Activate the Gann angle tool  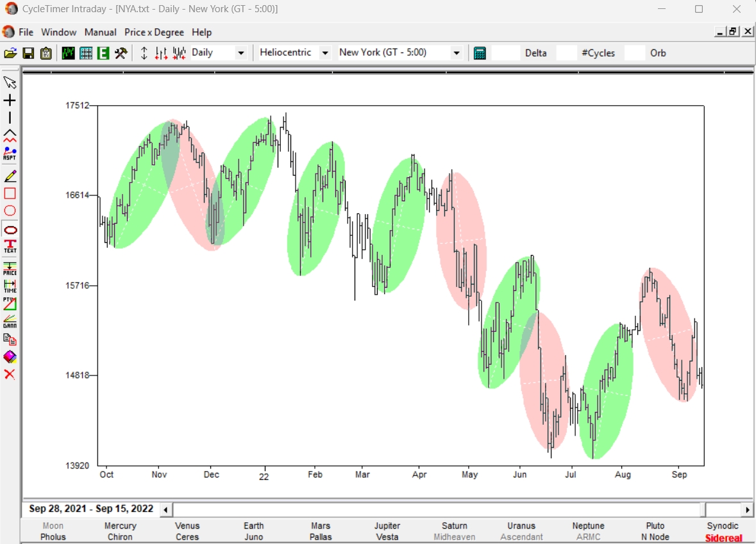10,320
